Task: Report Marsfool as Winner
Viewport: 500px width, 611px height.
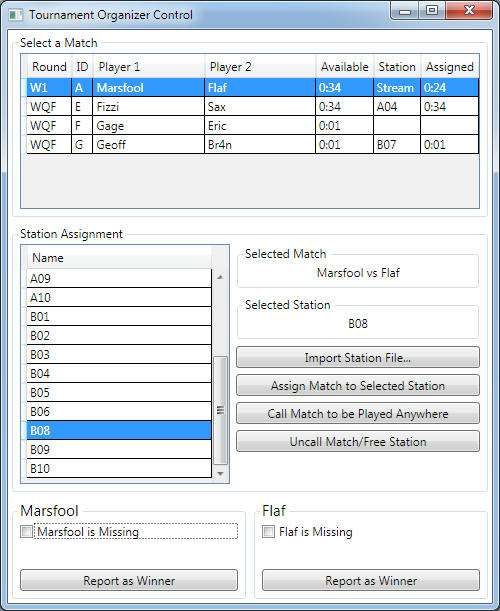Action: coord(129,581)
